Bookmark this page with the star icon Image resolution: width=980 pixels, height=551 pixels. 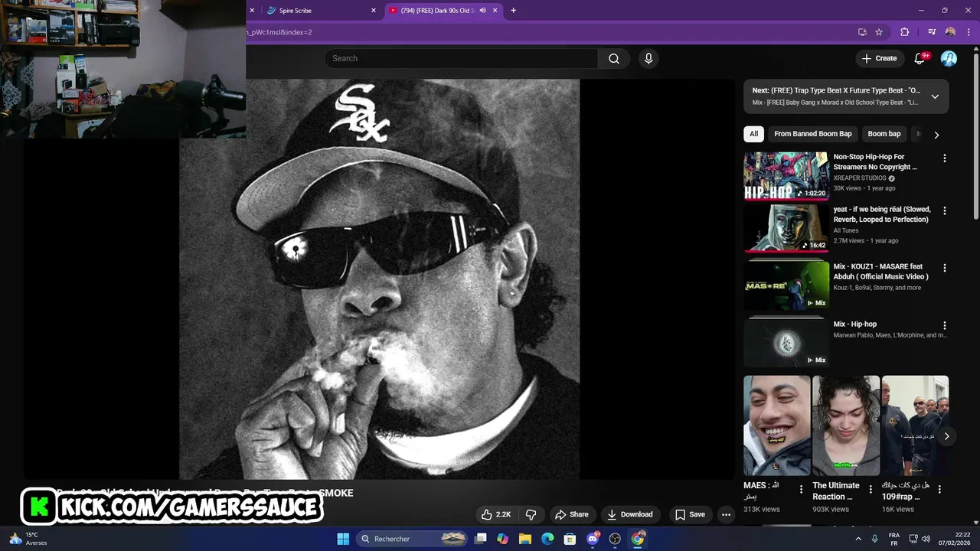click(879, 32)
